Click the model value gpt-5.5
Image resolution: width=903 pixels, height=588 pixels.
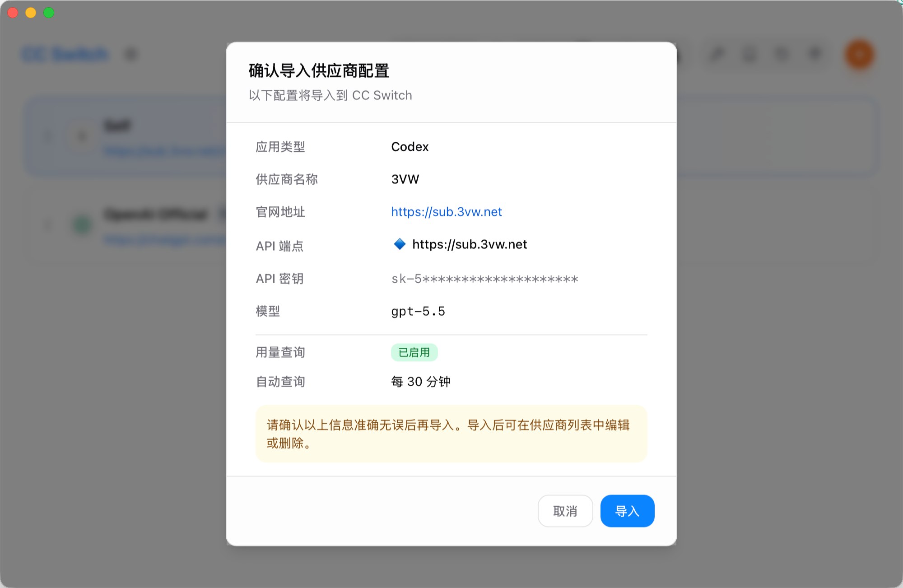pos(418,311)
